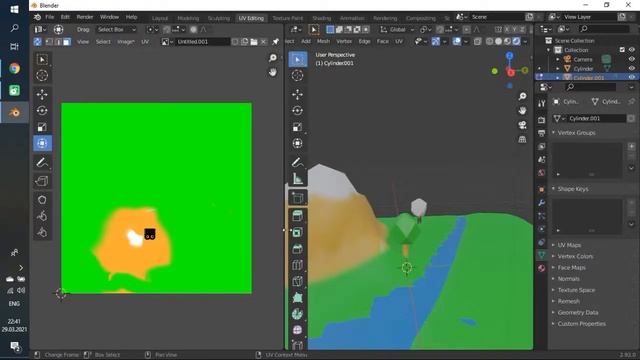Open the Material properties tab
The image size is (640, 360).
point(542,268)
